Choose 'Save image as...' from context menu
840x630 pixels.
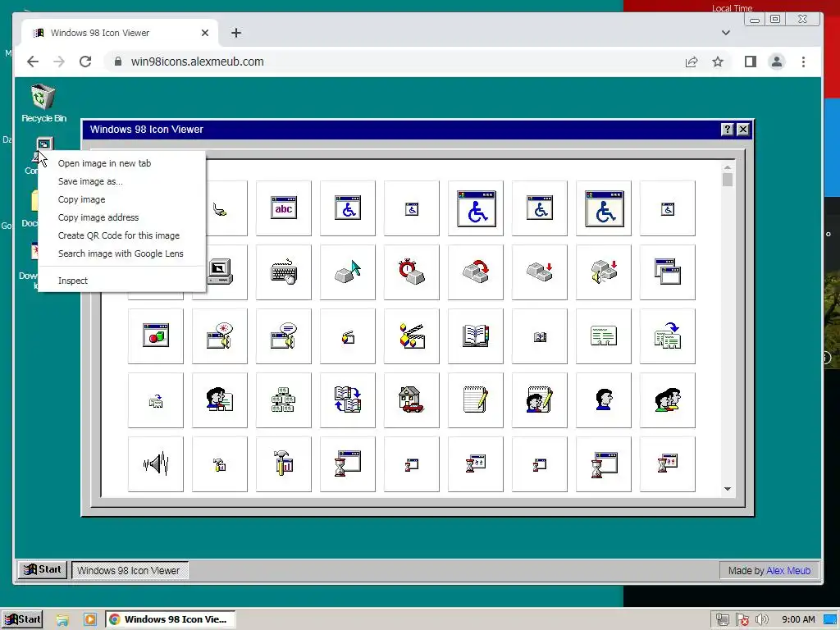(121, 181)
